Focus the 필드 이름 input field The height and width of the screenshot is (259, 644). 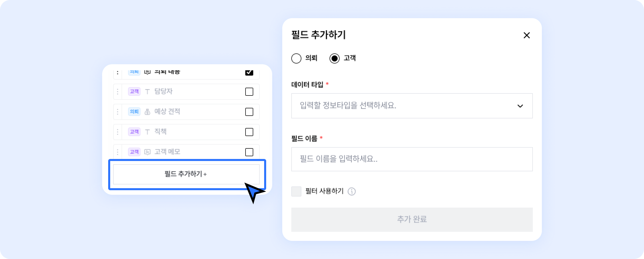point(412,159)
